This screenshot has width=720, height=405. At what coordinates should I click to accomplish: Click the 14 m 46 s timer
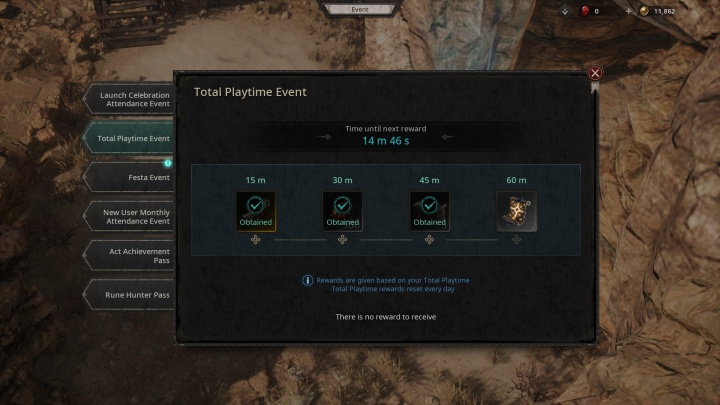coord(385,141)
